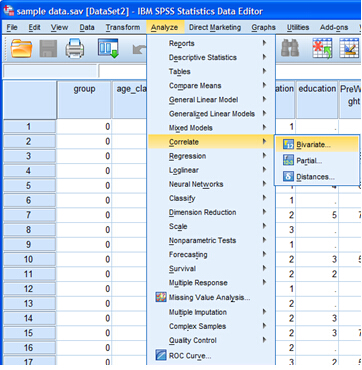Click the Save file disk icon
The image size is (362, 370).
(x=48, y=49)
